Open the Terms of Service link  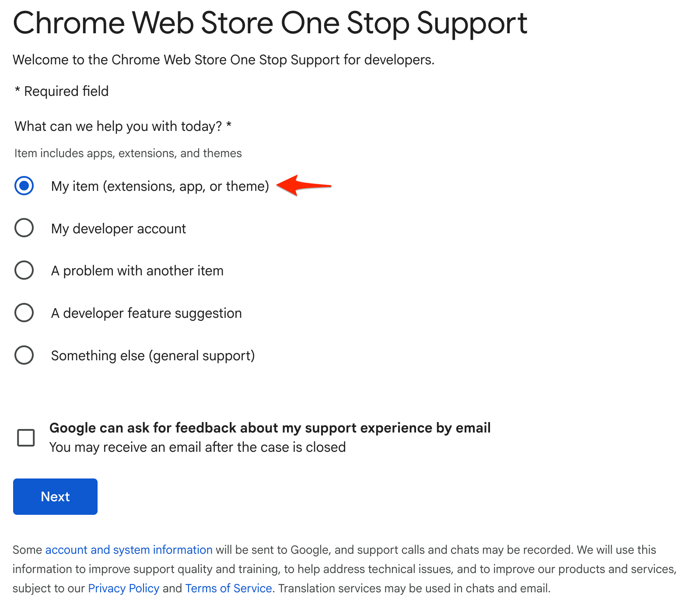click(x=228, y=588)
